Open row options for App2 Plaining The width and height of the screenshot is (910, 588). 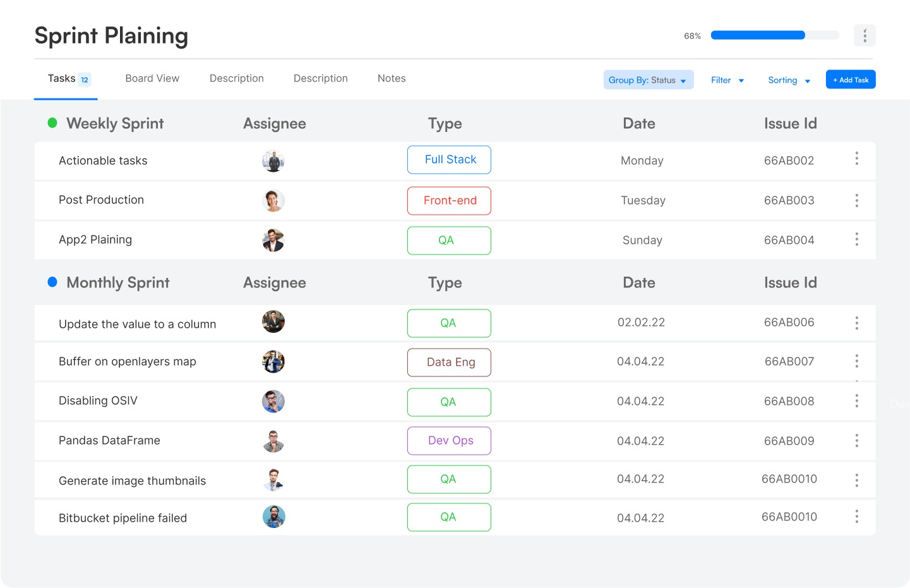coord(856,239)
